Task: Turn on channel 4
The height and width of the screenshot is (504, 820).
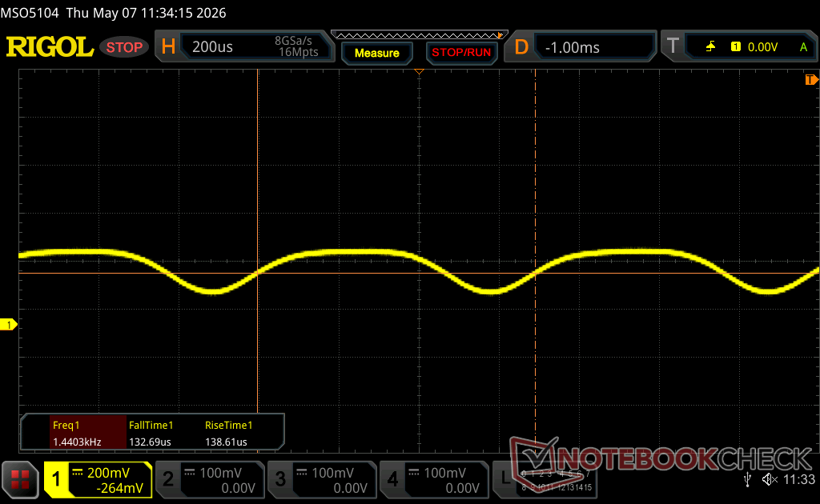Action: 435,479
